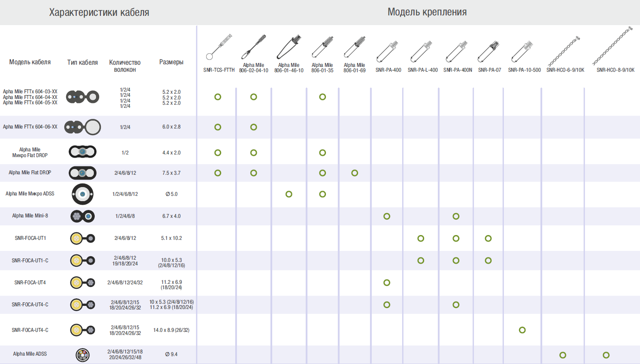
Task: Click the '2/4/6/8/12/24/32' fiber count cell
Action: [125, 283]
